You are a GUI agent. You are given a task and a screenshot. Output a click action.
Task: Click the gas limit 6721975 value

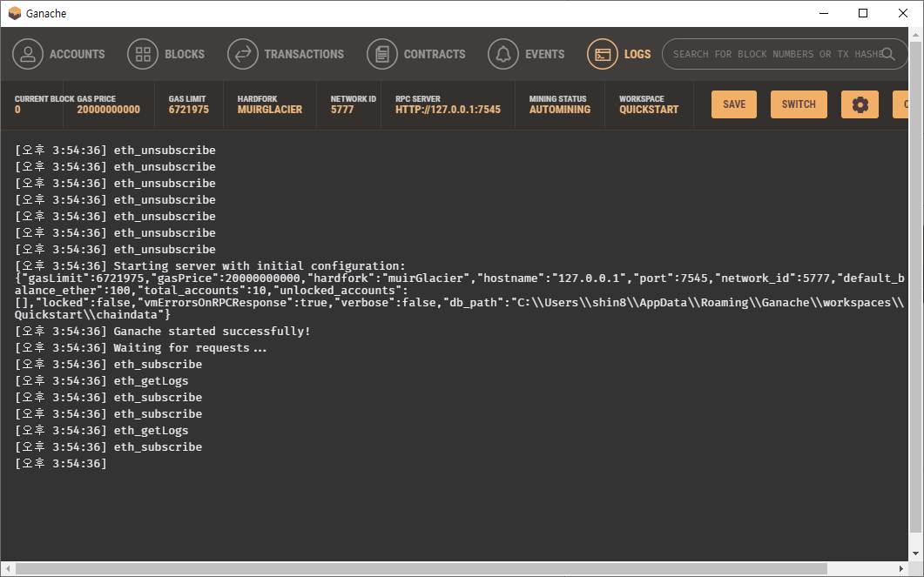coord(189,110)
